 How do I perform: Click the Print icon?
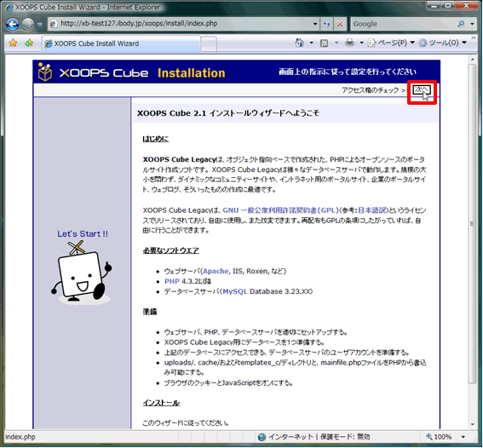click(349, 43)
